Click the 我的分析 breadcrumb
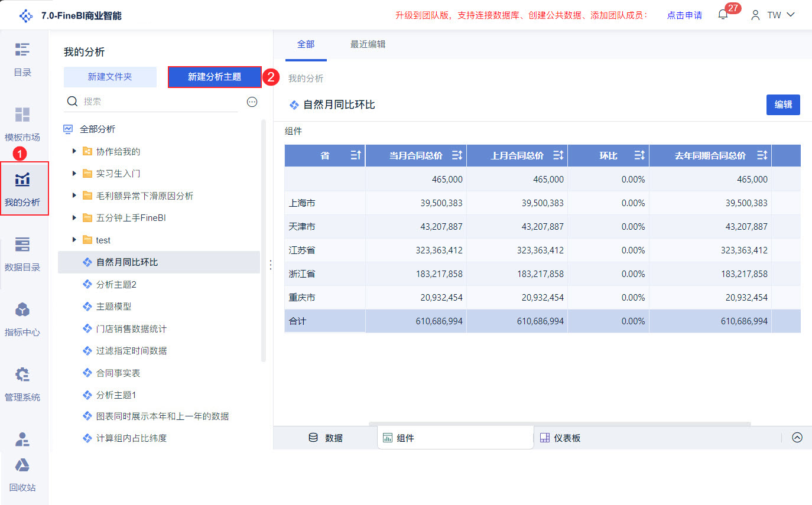Screen dimensions: 812x505 pos(306,79)
